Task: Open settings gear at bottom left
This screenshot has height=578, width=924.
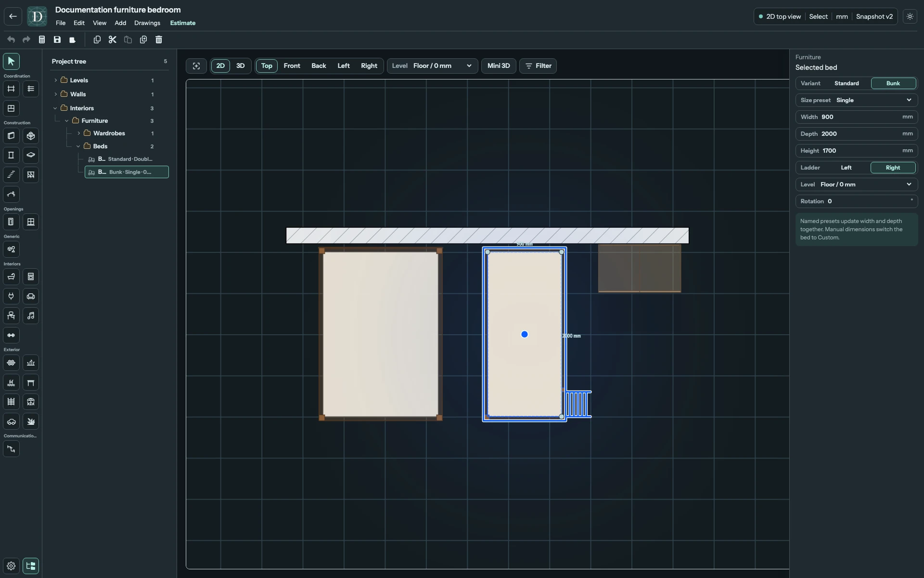Action: pos(11,566)
